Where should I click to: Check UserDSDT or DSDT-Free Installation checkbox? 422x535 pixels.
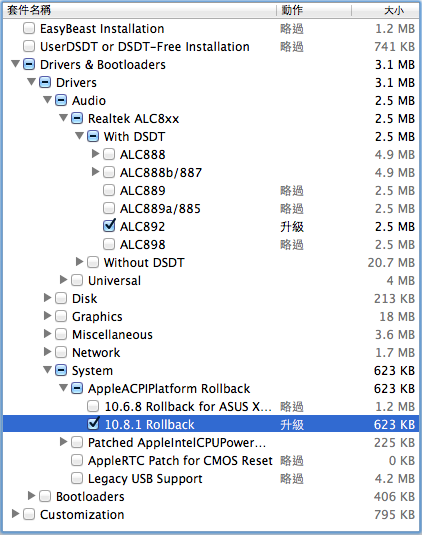coord(29,46)
